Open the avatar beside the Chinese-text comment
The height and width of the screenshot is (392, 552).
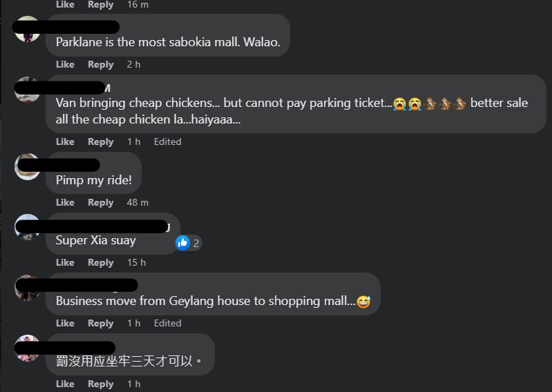[x=27, y=348]
